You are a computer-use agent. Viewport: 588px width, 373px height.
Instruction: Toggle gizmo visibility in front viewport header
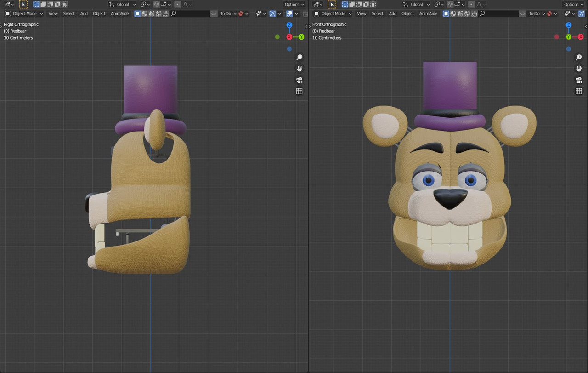click(582, 13)
